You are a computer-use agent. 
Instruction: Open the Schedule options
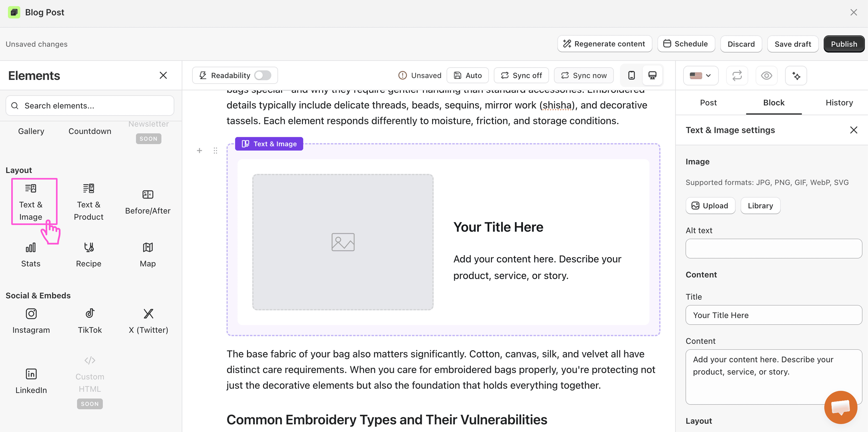[686, 44]
